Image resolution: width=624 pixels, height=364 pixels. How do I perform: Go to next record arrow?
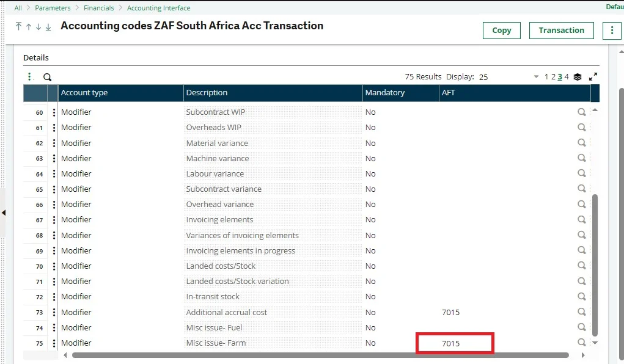pos(38,26)
